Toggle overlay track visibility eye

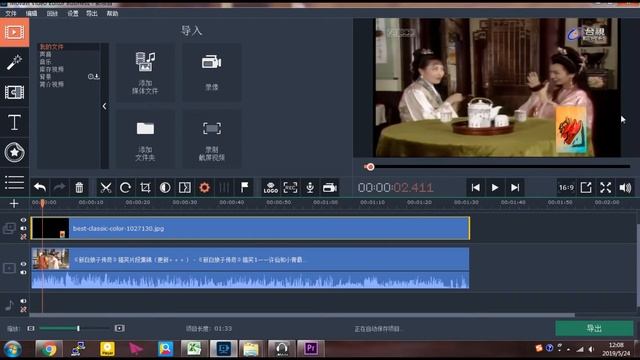(23, 220)
